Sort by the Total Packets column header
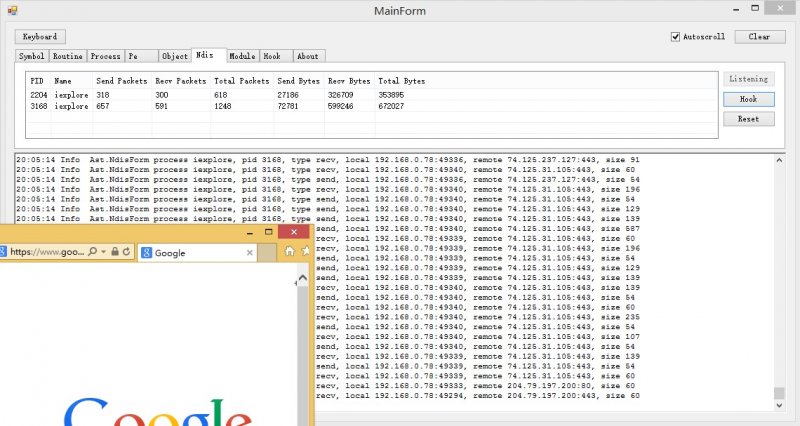Viewport: 800px width, 426px height. pyautogui.click(x=242, y=81)
